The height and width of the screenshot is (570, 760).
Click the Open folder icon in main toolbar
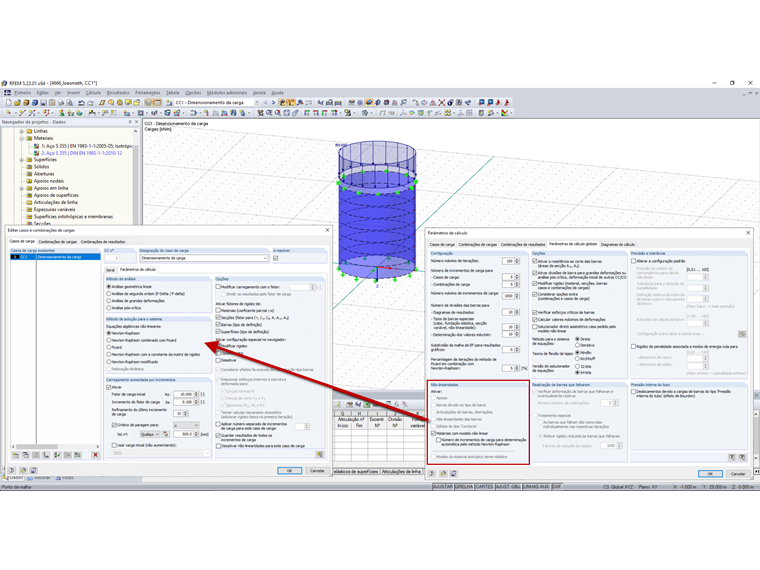point(17,103)
